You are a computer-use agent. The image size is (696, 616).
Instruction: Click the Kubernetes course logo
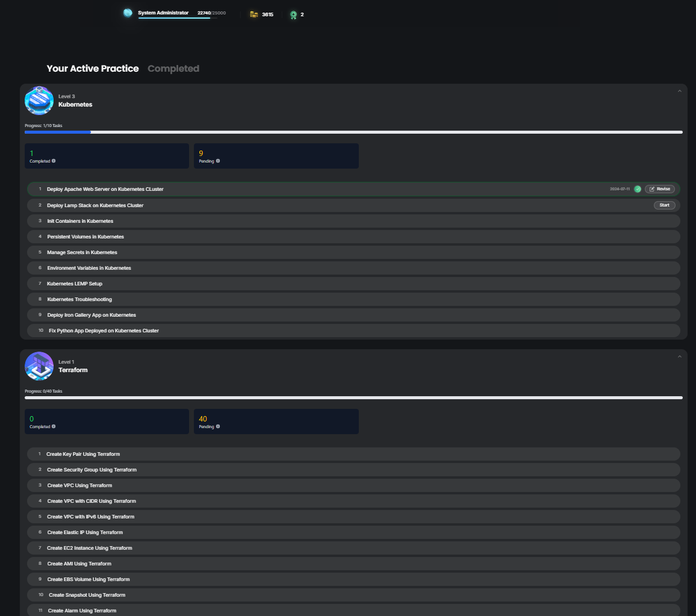click(39, 101)
